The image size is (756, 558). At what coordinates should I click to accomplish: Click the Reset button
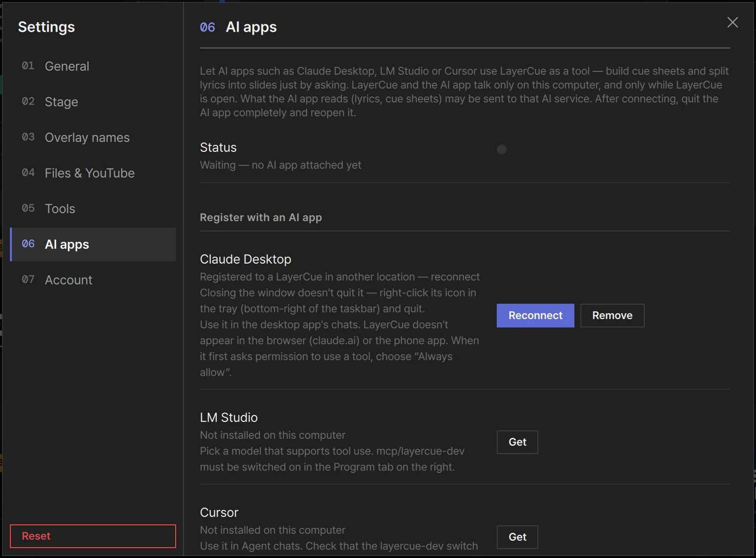click(93, 536)
